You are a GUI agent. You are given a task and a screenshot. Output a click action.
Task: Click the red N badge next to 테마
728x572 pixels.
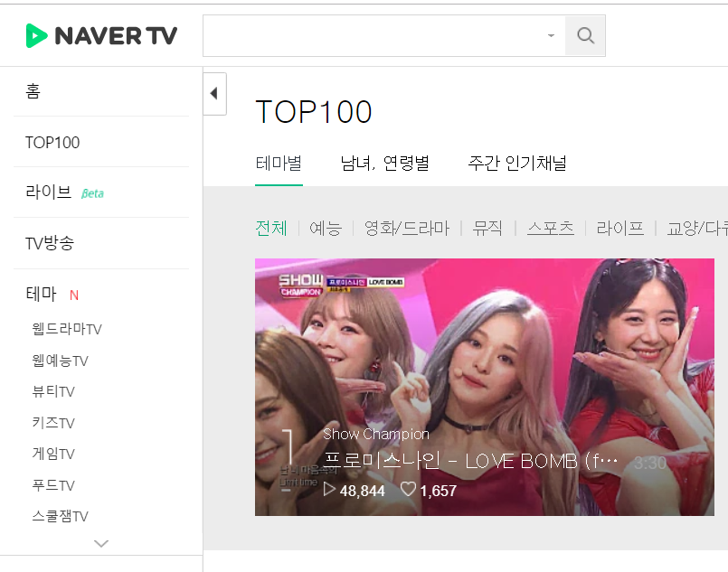point(74,295)
